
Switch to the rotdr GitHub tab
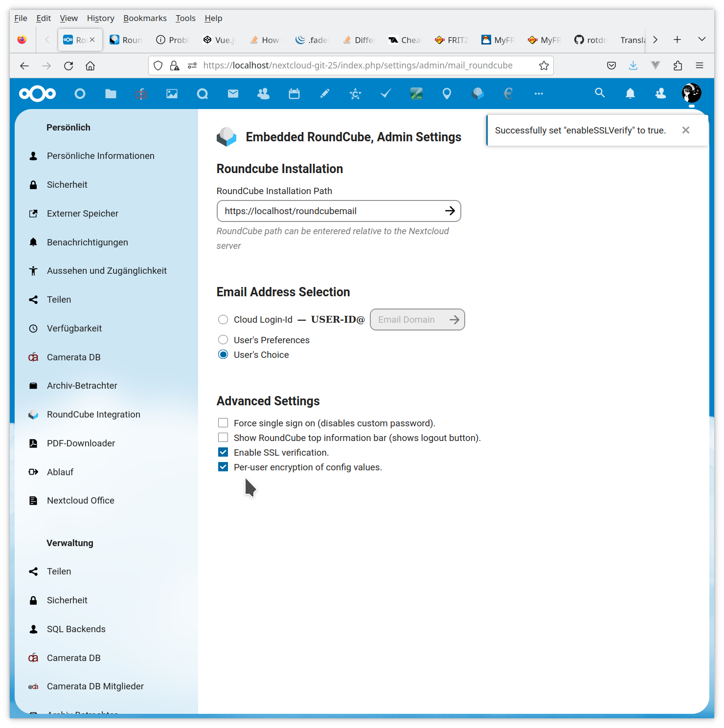tap(591, 40)
